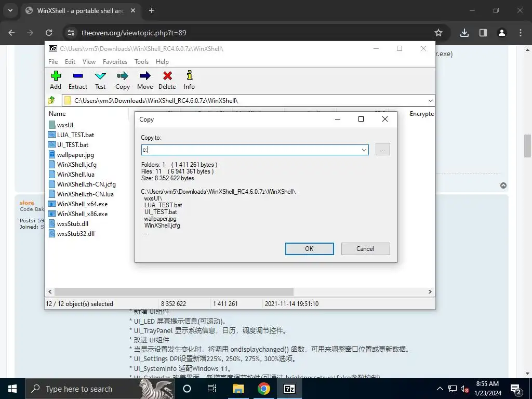This screenshot has width=532, height=399.
Task: Bookmark the page with the star icon
Action: point(438,33)
